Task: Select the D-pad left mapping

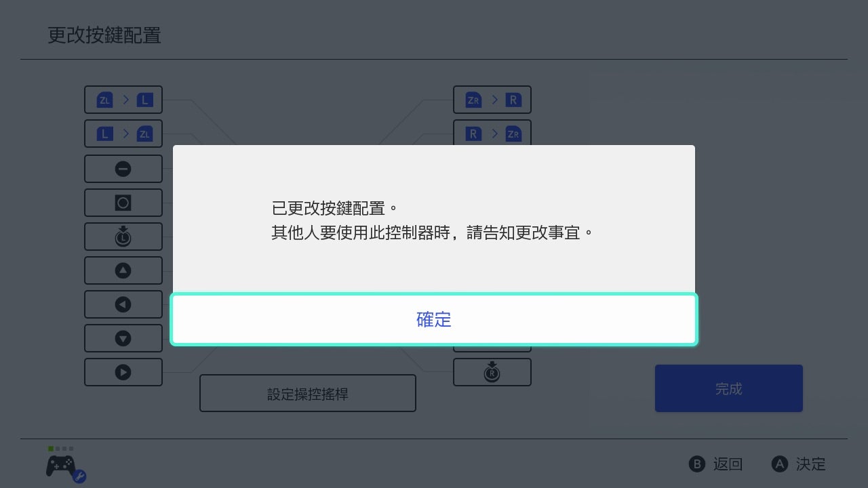Action: point(123,304)
